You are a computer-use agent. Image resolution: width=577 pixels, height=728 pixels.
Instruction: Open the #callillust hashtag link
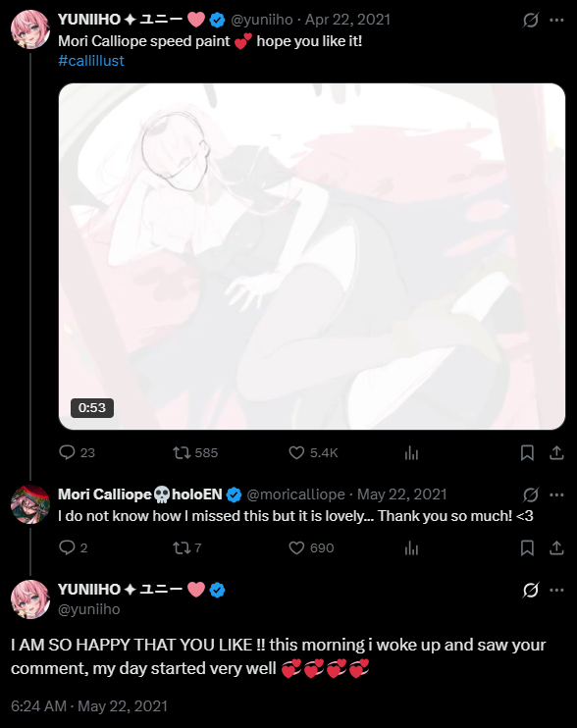click(x=91, y=61)
